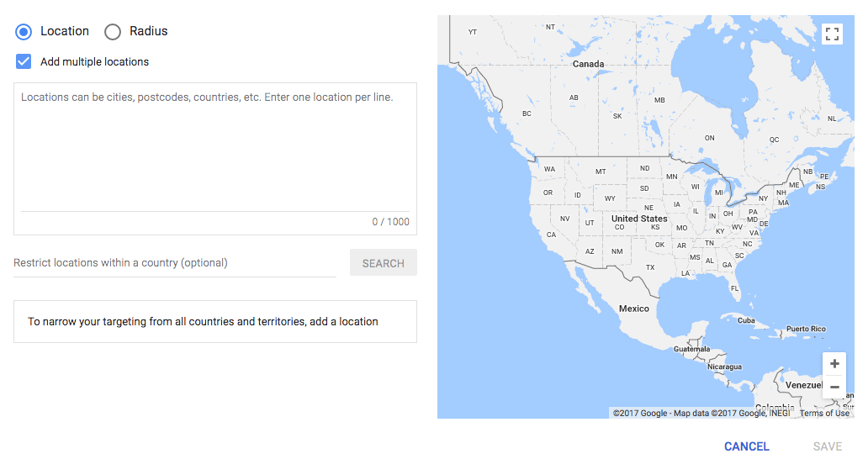Screen dimensions: 868x459
Task: Zoom out of the map
Action: (x=834, y=387)
